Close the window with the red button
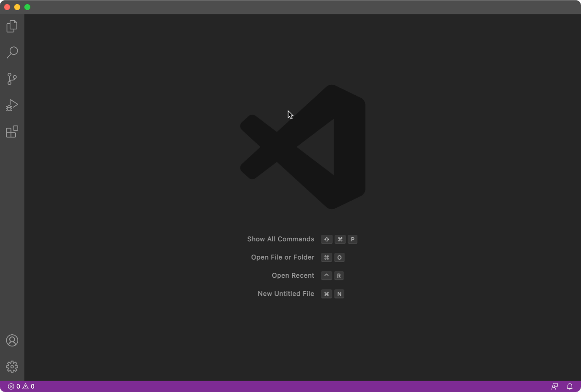Viewport: 581px width, 392px height. pyautogui.click(x=7, y=7)
